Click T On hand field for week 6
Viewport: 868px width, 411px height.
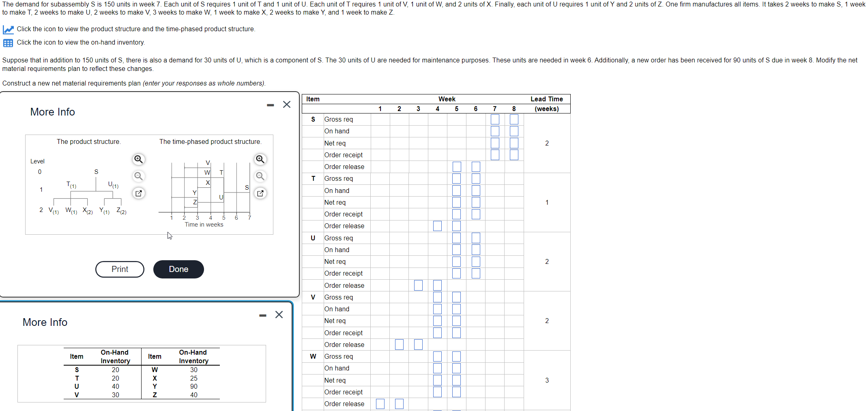pos(476,191)
